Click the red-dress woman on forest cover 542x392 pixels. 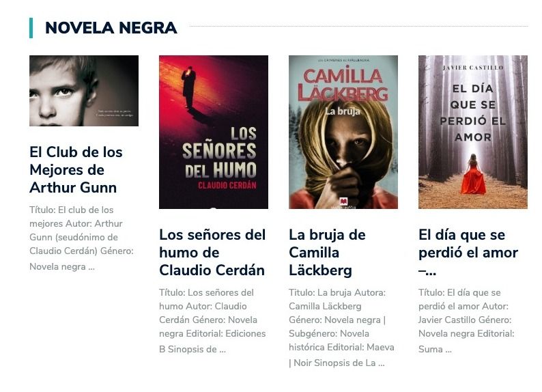pos(473,174)
